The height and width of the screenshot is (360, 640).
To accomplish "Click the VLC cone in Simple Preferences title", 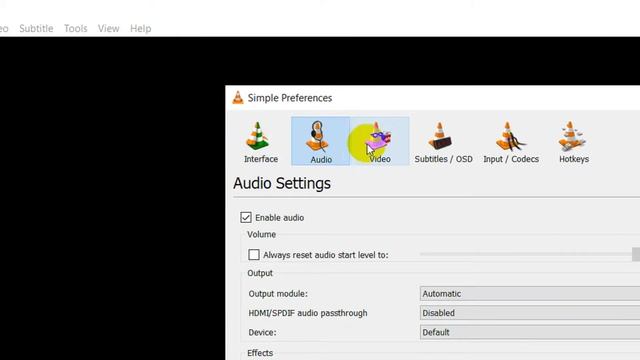I will coord(238,98).
